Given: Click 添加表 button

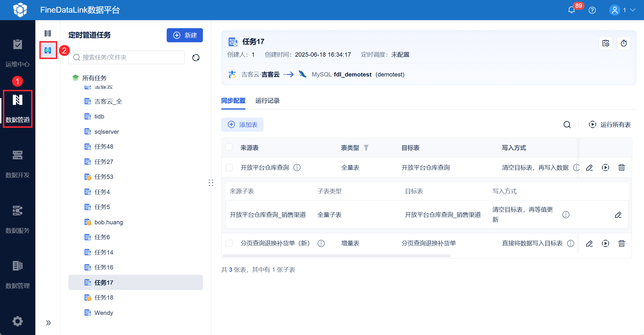Looking at the screenshot, I should pos(242,125).
